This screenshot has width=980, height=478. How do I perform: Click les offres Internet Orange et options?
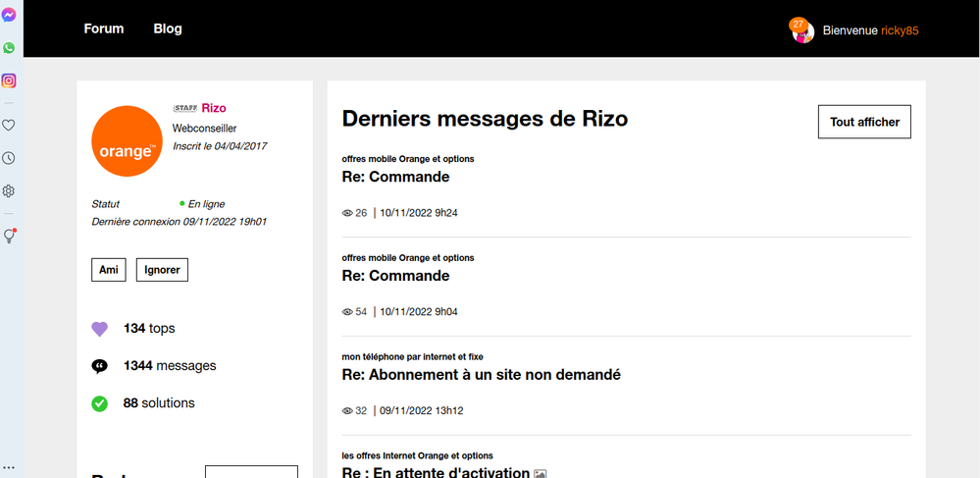click(x=418, y=455)
